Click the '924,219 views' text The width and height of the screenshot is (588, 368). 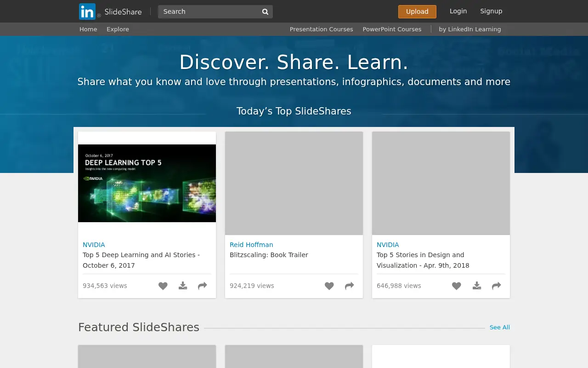(252, 286)
